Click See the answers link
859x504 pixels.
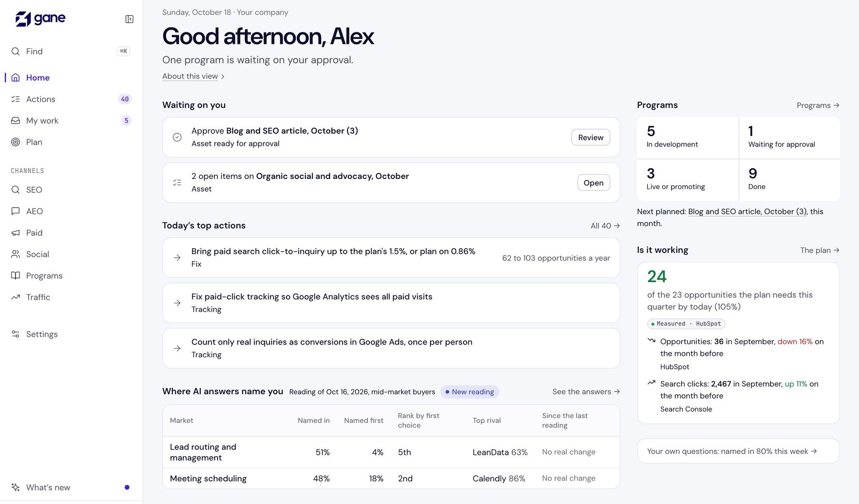586,392
